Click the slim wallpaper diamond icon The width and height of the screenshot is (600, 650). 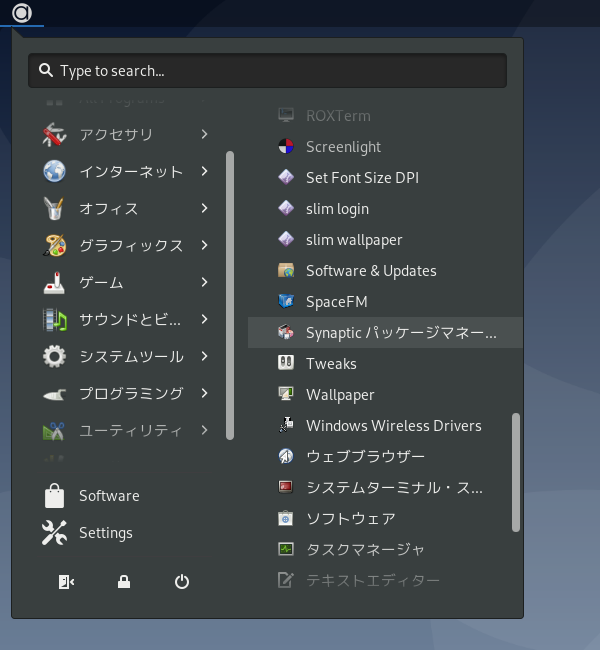click(286, 240)
